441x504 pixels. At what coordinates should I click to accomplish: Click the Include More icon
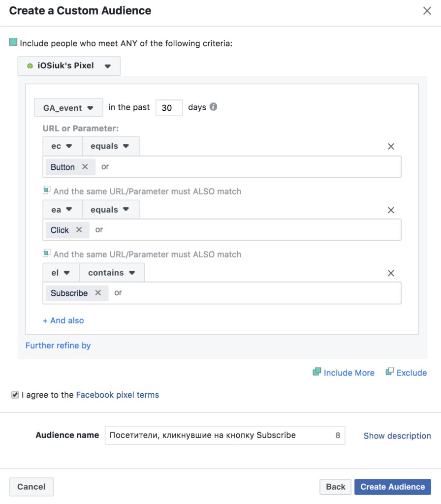pos(317,372)
